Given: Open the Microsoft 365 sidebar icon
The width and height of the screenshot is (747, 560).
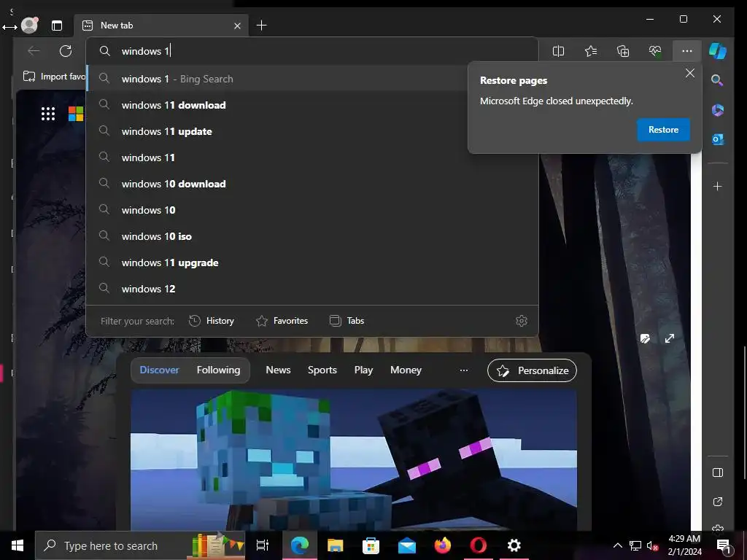Looking at the screenshot, I should pos(718,110).
